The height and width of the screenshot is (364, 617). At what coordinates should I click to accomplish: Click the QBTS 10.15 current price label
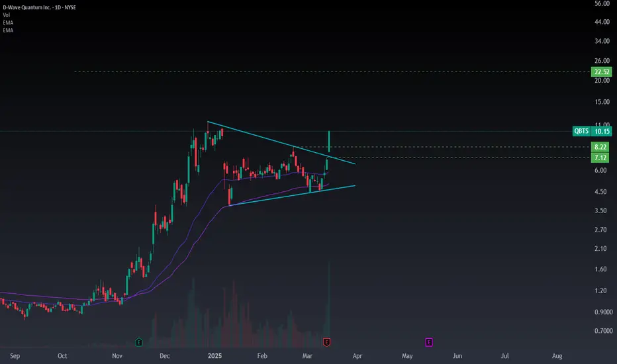point(593,131)
